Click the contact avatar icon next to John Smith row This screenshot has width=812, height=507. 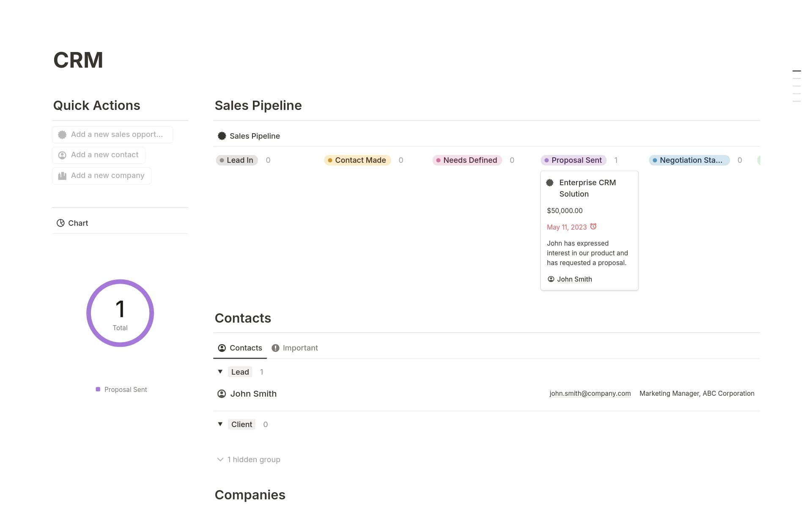(221, 393)
